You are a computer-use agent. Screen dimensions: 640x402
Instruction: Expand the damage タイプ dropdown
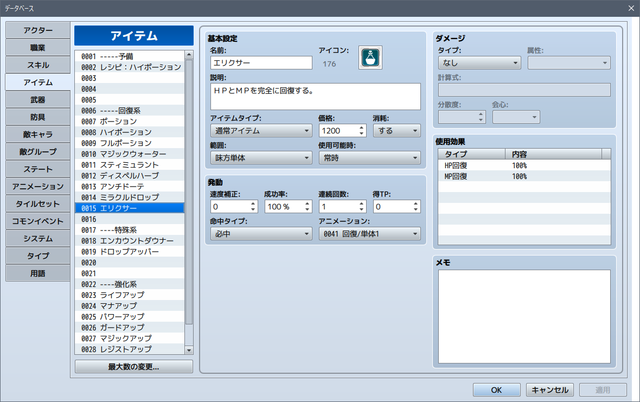point(480,63)
